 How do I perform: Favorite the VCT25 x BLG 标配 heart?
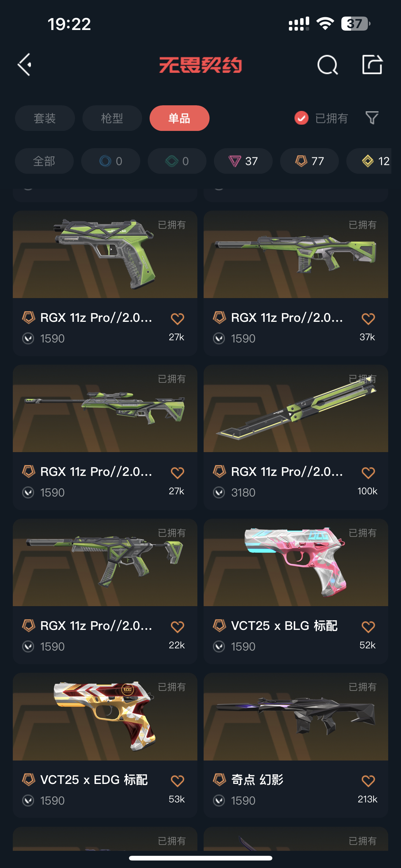[368, 627]
